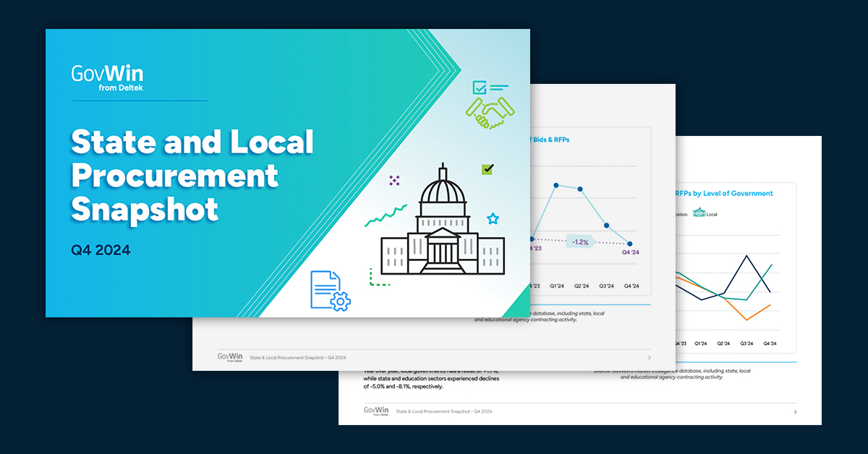This screenshot has height=454, width=868.
Task: Click the page number 7 in the footer
Action: point(649,359)
